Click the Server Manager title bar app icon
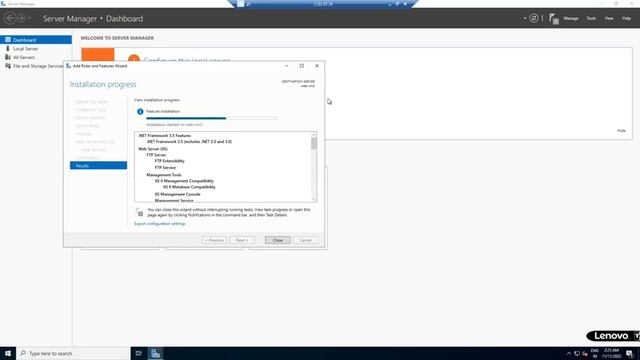This screenshot has width=640, height=360. (x=3, y=4)
